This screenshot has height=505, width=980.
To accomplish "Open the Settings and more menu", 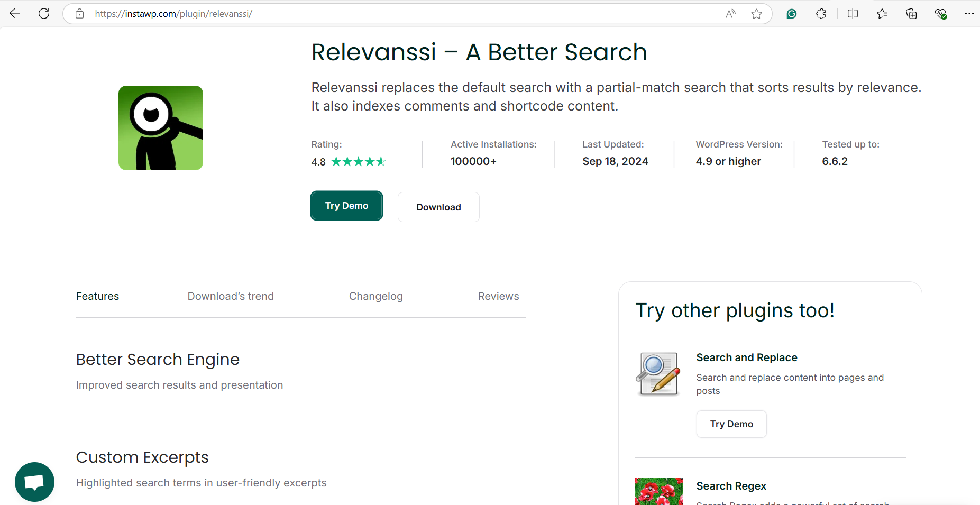I will [x=969, y=14].
